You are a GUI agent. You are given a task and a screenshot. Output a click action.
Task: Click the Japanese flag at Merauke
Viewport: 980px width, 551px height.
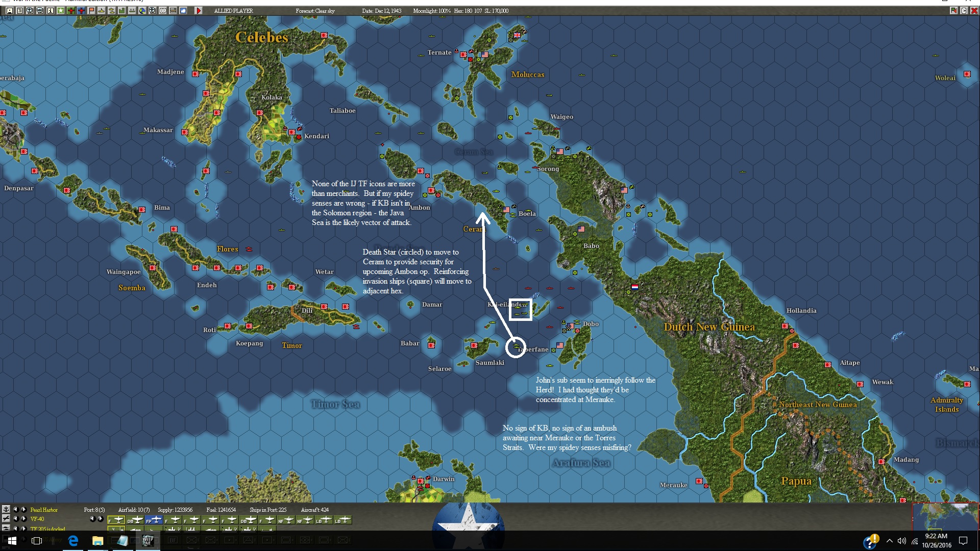(699, 481)
